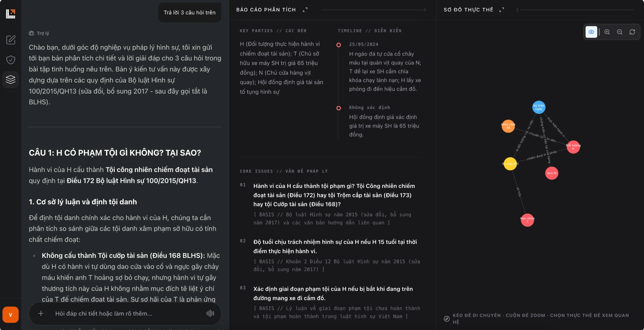Select the layers stack sidebar icon
Screen dimensions: 644x330
[11, 79]
